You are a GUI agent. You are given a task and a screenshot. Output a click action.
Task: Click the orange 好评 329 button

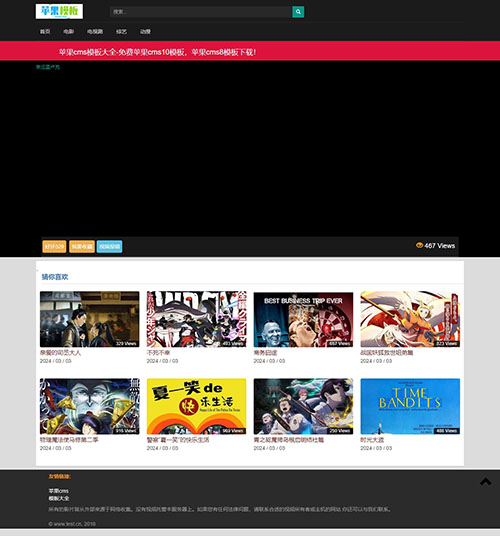(x=54, y=246)
